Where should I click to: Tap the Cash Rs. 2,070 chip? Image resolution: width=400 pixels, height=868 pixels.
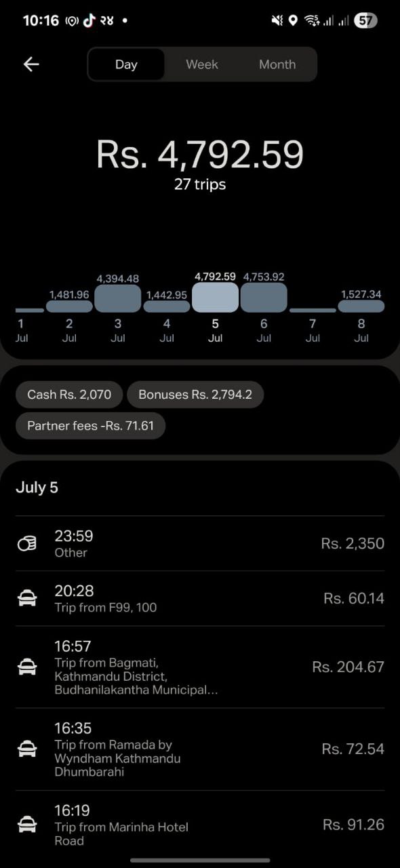tap(69, 395)
